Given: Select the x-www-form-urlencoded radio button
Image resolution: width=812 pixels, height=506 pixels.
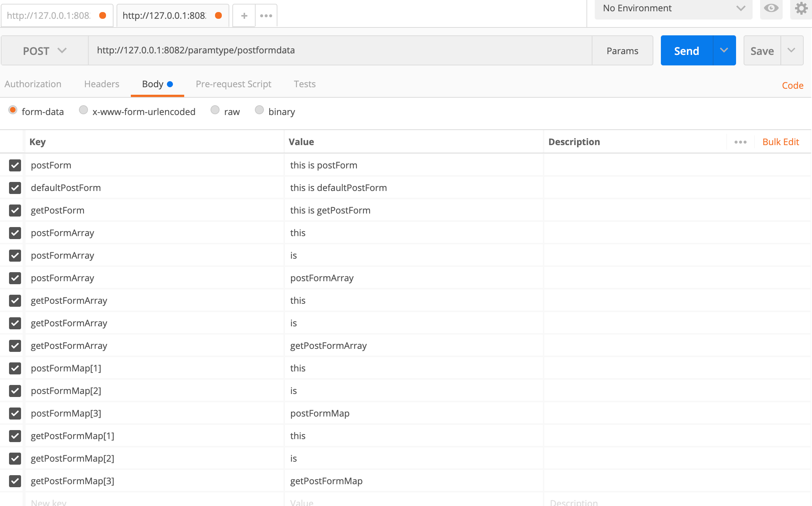Looking at the screenshot, I should pos(83,110).
